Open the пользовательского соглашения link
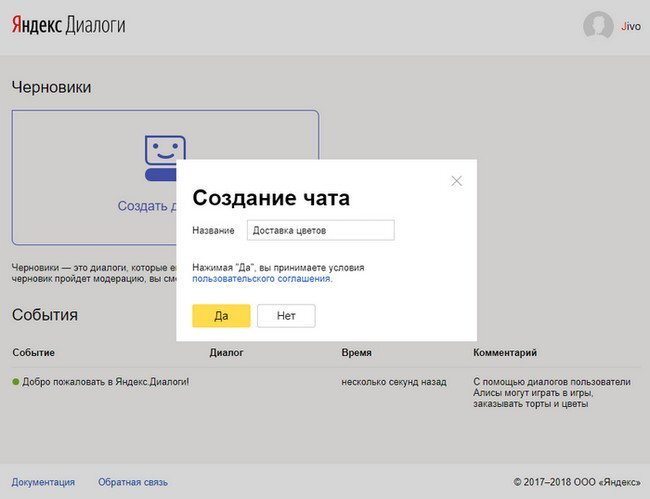 tap(261, 279)
